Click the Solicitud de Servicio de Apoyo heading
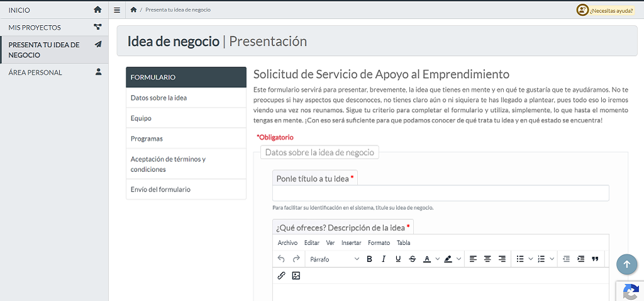644x301 pixels. pyautogui.click(x=382, y=74)
